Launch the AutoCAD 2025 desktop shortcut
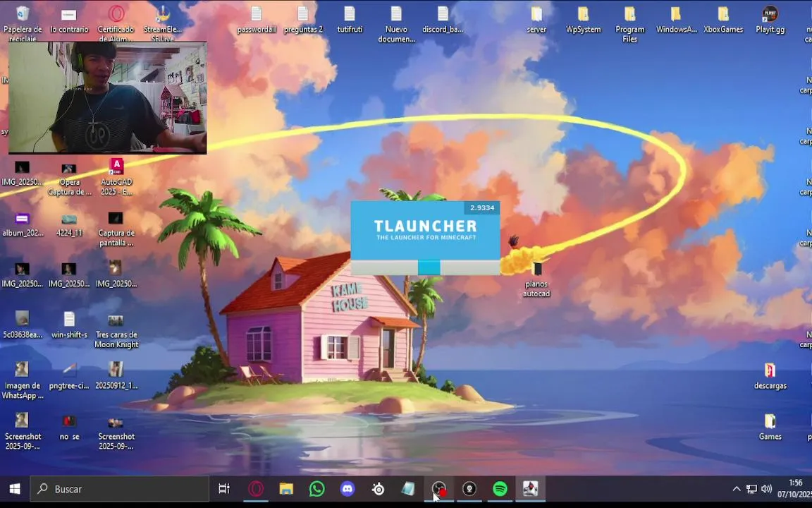Viewport: 812px width, 508px height. tap(116, 177)
